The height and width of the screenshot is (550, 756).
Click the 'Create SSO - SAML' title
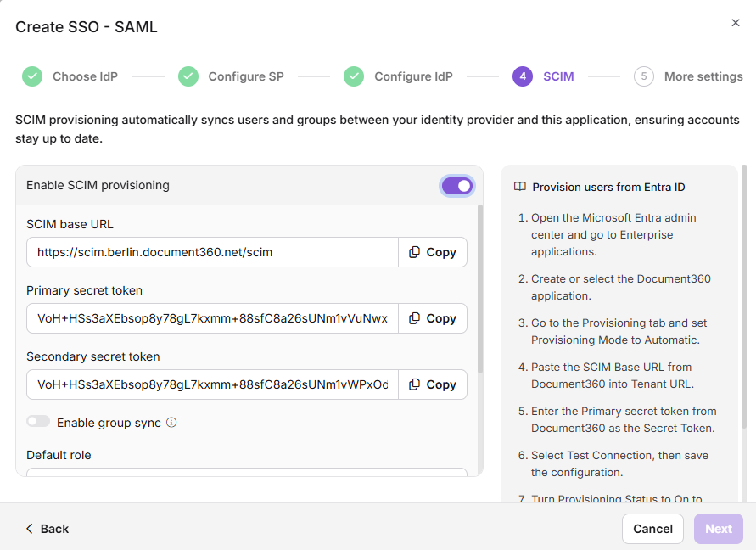click(87, 27)
